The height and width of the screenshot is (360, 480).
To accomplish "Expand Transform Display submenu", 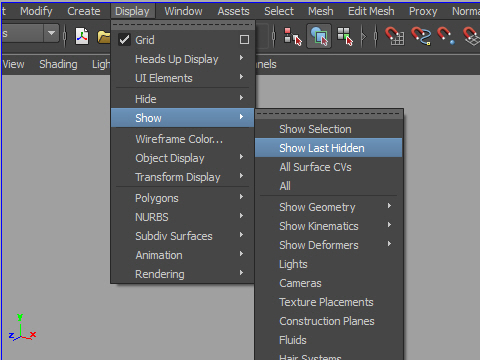I will [x=182, y=177].
